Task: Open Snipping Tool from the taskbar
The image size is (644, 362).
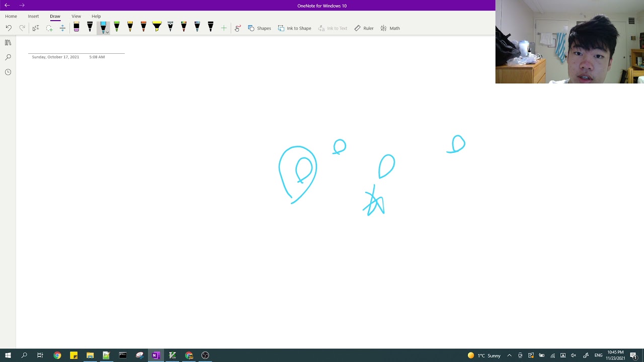Action: [139, 355]
